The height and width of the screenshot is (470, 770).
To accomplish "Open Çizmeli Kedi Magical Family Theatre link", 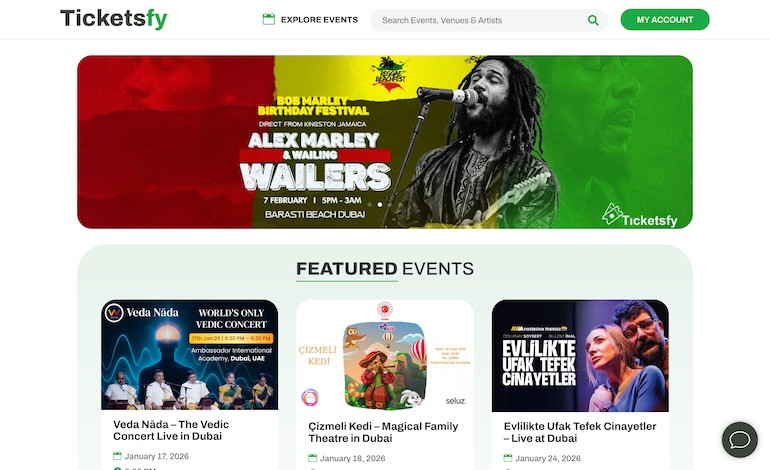I will click(x=383, y=432).
